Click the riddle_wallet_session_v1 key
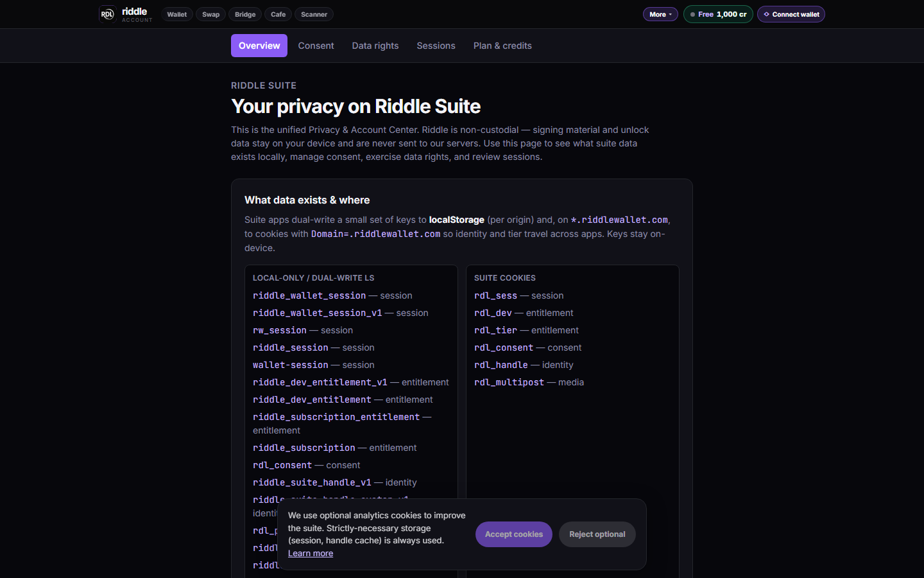This screenshot has height=578, width=924. pyautogui.click(x=318, y=313)
